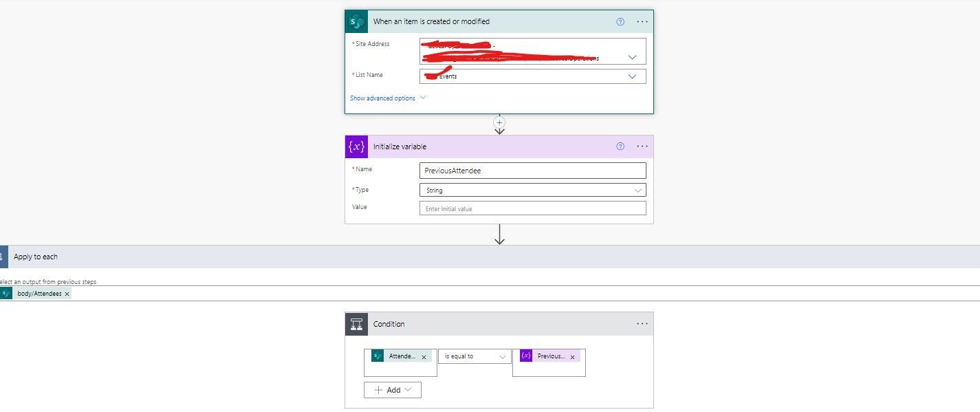Remove the Previous... variable token

point(572,357)
